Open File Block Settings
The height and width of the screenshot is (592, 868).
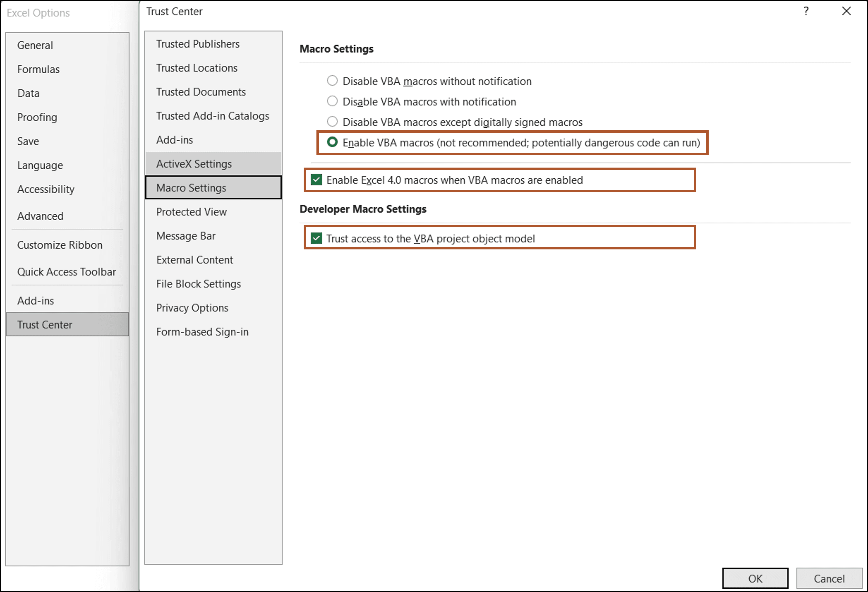click(198, 284)
